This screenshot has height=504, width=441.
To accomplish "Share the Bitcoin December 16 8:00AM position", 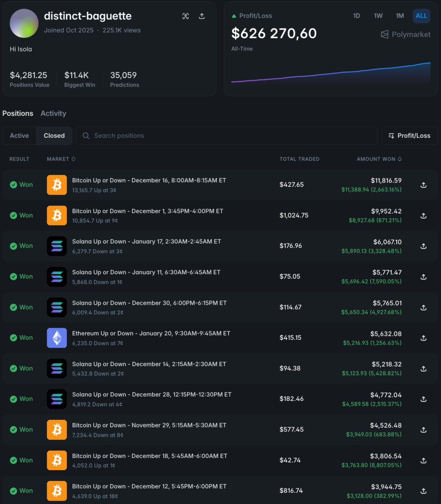I will (423, 185).
